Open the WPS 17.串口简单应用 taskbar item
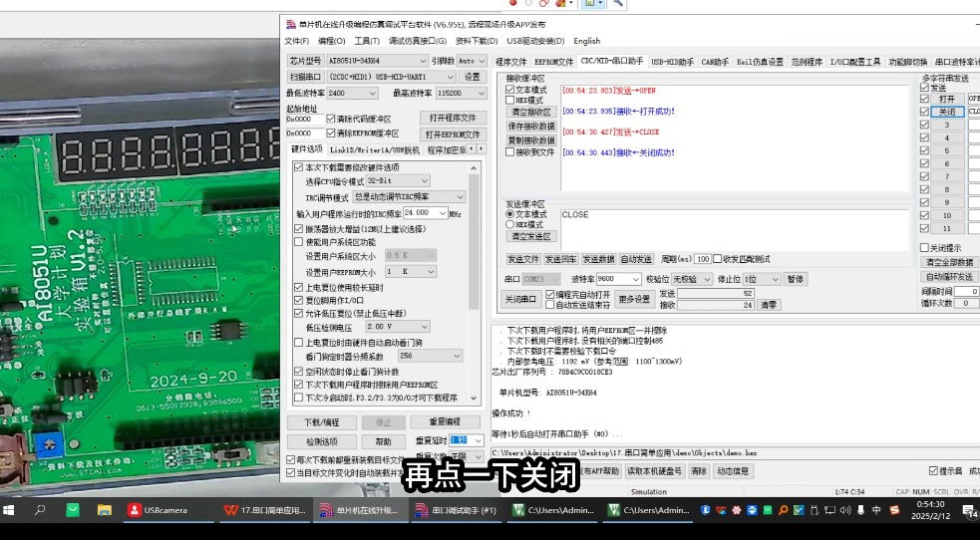Viewport: 980px width, 540px height. 264,510
